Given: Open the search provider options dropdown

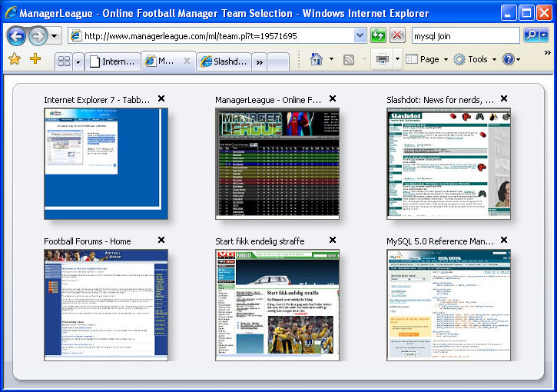Looking at the screenshot, I should (x=544, y=35).
